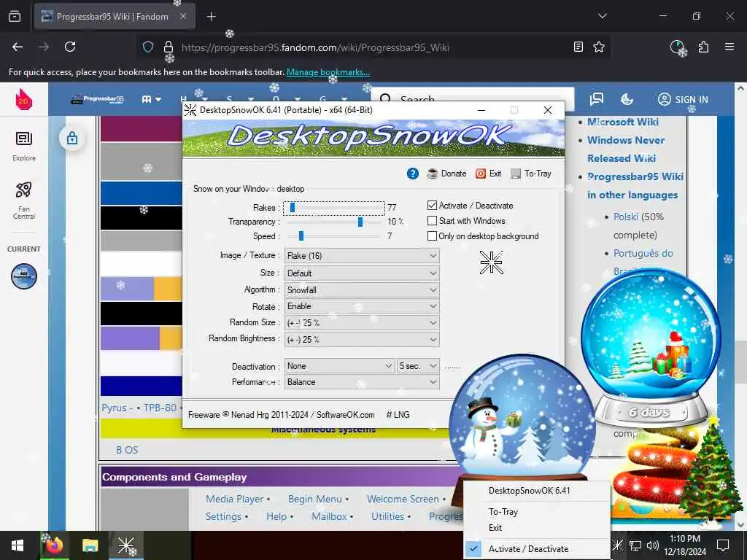The height and width of the screenshot is (560, 747).
Task: Uncheck Activate / Deactivate checkbox
Action: coord(432,205)
